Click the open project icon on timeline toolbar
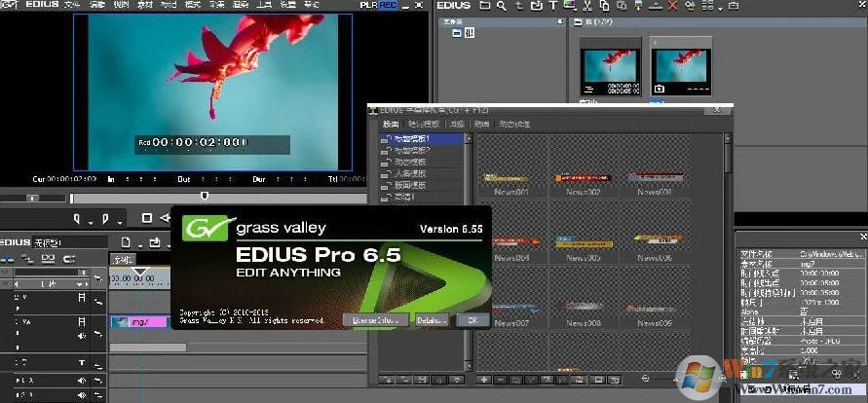This screenshot has height=403, width=868. coord(156,242)
